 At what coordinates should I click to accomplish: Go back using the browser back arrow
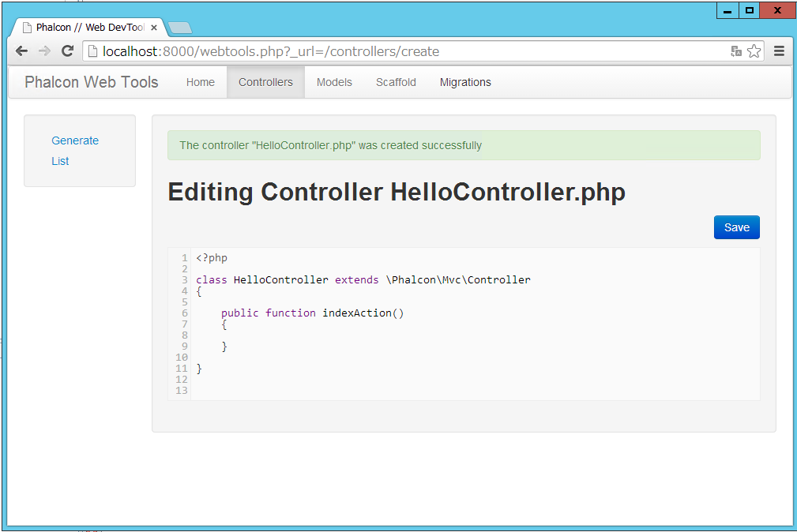[x=21, y=51]
